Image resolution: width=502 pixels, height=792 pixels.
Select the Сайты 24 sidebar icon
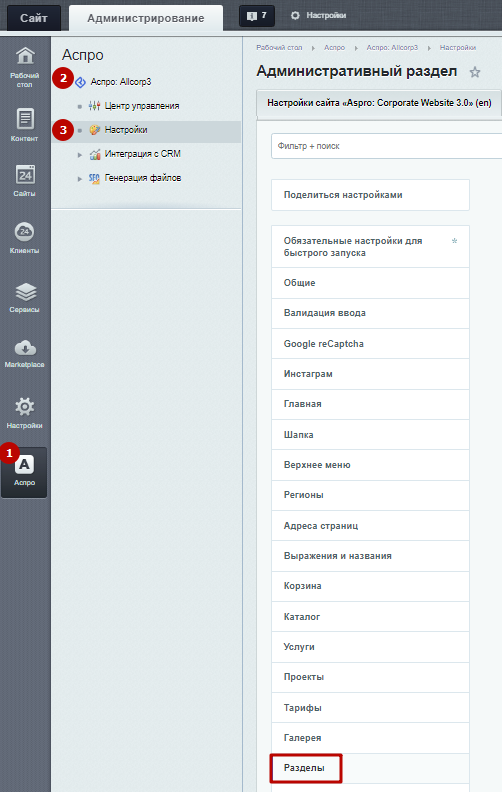[x=25, y=180]
